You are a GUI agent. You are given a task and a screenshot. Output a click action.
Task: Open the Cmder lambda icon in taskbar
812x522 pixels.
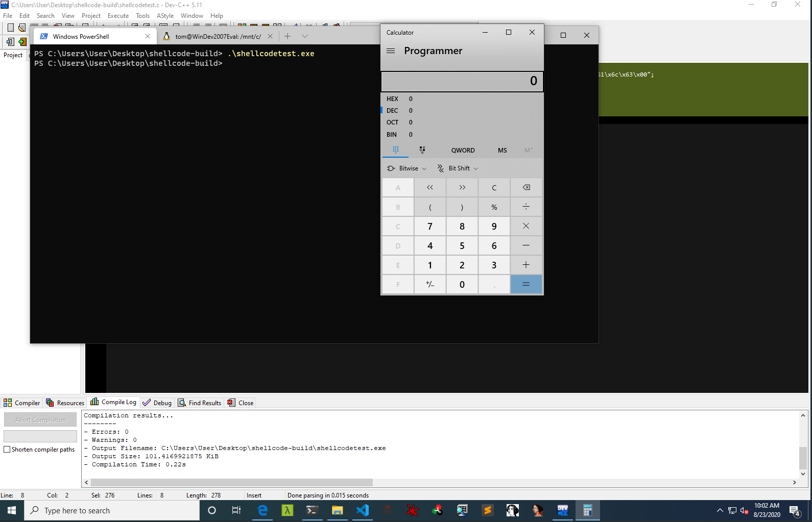tap(288, 510)
